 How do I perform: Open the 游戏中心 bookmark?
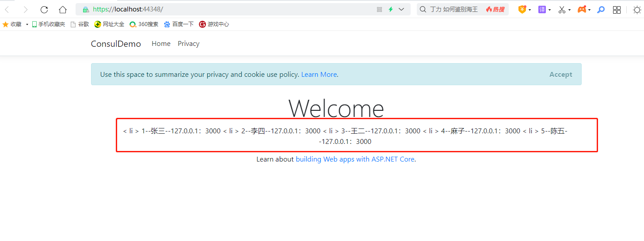pos(214,24)
